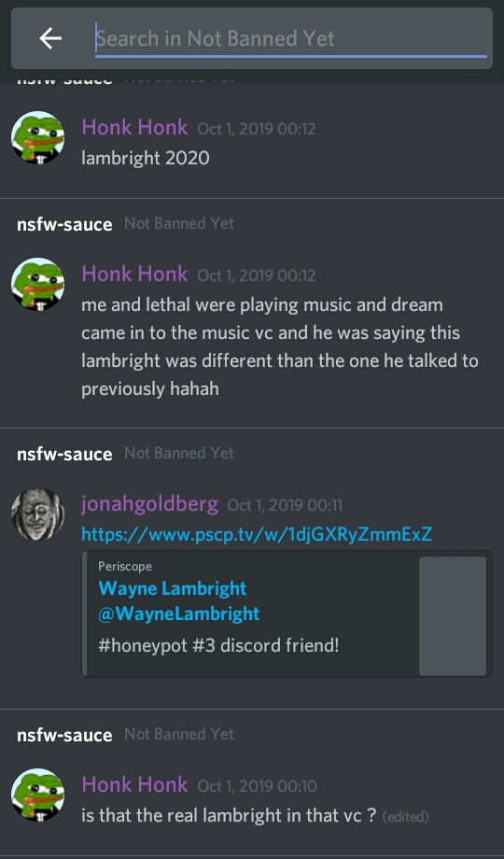The image size is (504, 859).
Task: Open the pscp.tv Periscope link
Action: tap(257, 533)
